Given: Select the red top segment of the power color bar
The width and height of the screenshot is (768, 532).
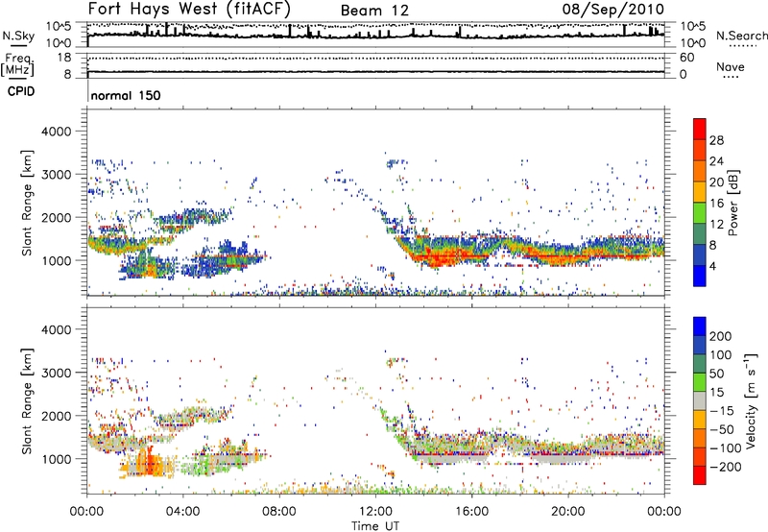Looking at the screenshot, I should (x=700, y=129).
